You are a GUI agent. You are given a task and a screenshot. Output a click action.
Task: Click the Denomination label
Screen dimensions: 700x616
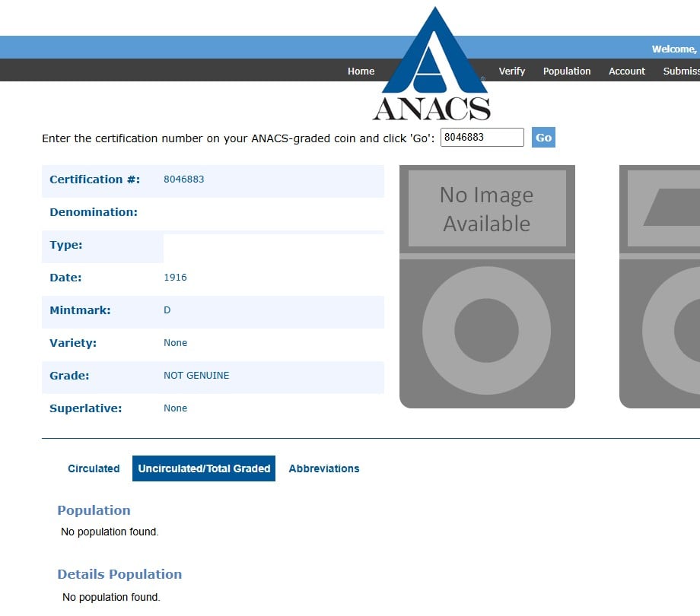click(94, 212)
